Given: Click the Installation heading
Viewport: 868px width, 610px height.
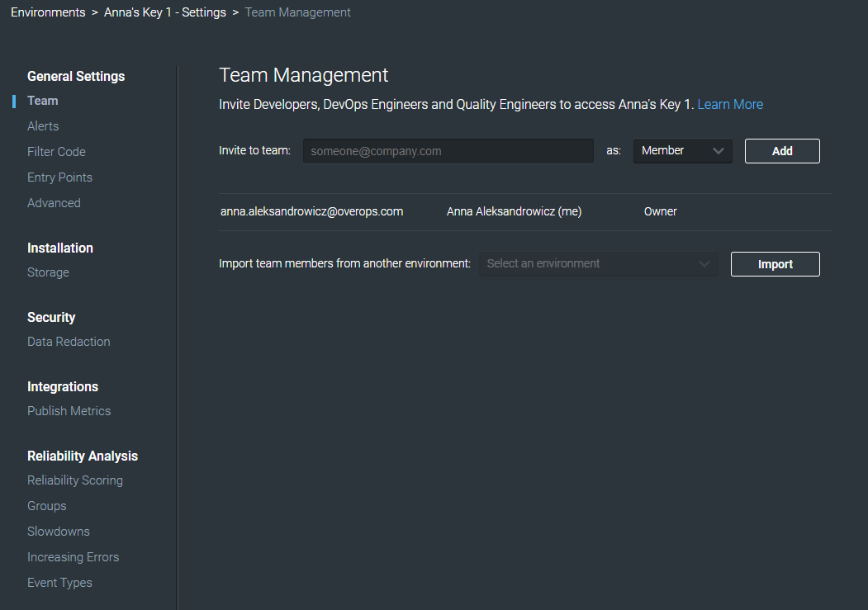Looking at the screenshot, I should pos(60,248).
